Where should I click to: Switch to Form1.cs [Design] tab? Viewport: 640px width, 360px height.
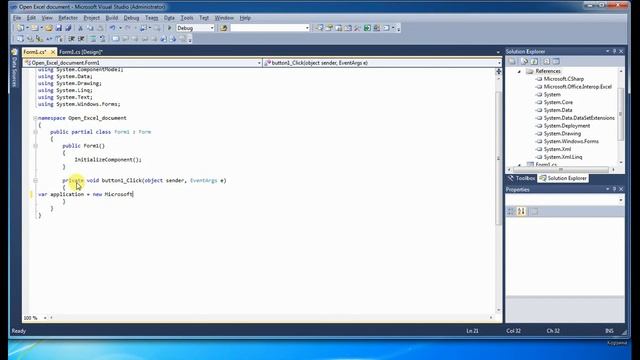(81, 52)
